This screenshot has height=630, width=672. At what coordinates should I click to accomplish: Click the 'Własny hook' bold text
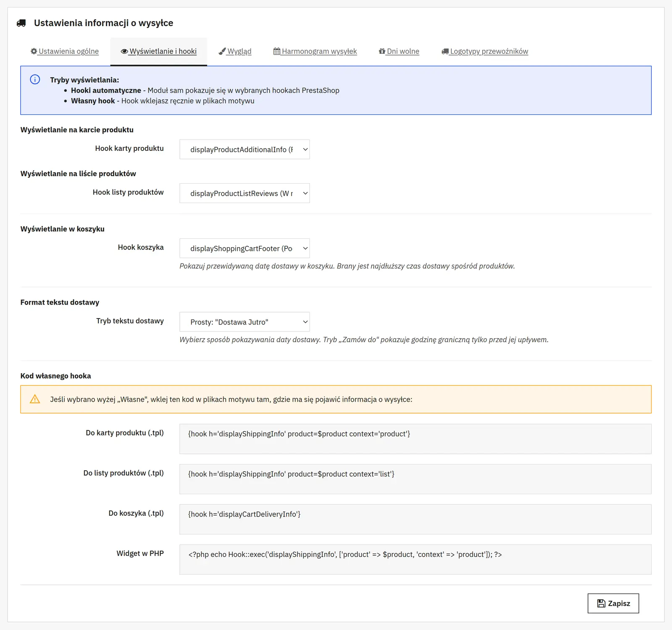(x=93, y=101)
